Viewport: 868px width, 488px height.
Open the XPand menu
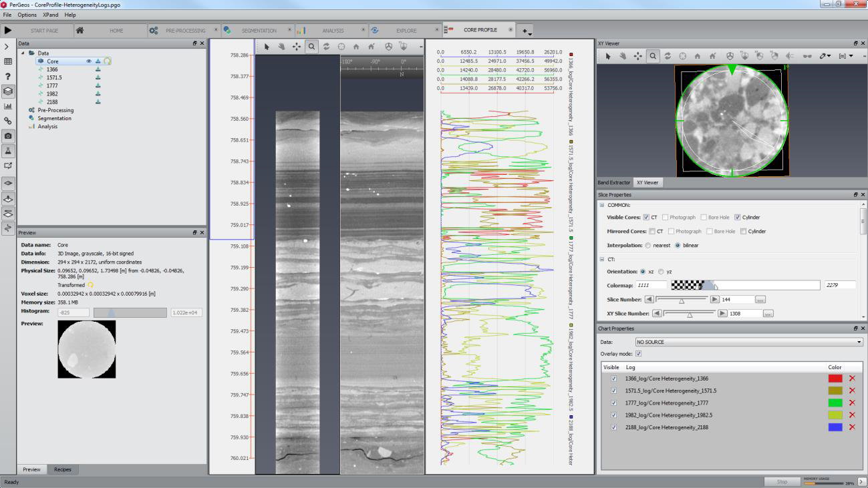[50, 15]
